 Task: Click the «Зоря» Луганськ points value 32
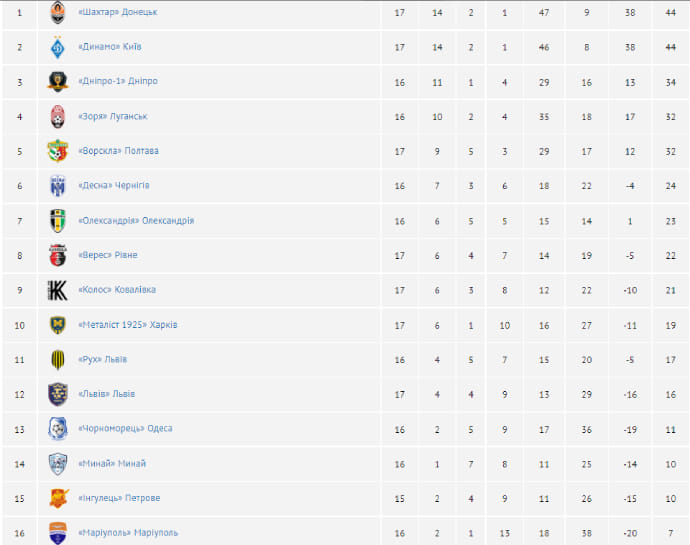click(x=671, y=117)
